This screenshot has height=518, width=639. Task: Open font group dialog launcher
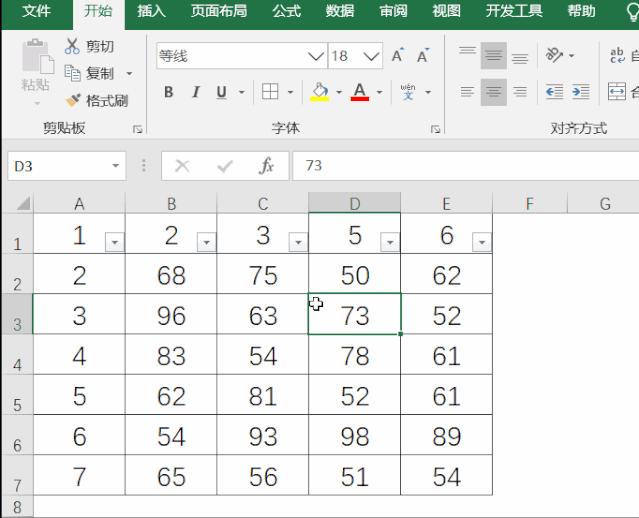pyautogui.click(x=435, y=129)
